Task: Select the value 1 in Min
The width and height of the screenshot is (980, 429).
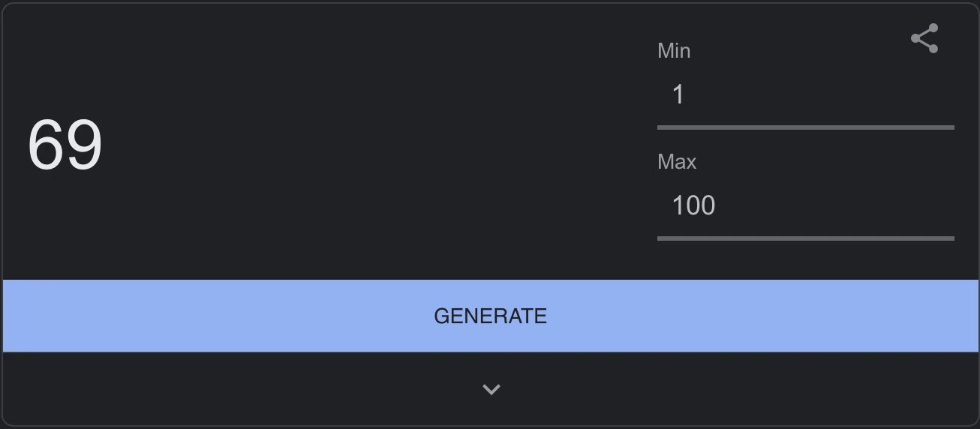Action: [x=678, y=95]
